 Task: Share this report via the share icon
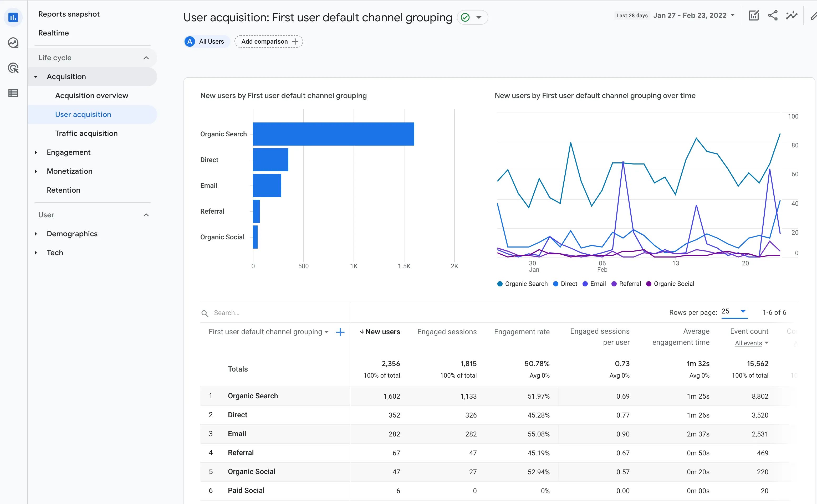(x=773, y=15)
